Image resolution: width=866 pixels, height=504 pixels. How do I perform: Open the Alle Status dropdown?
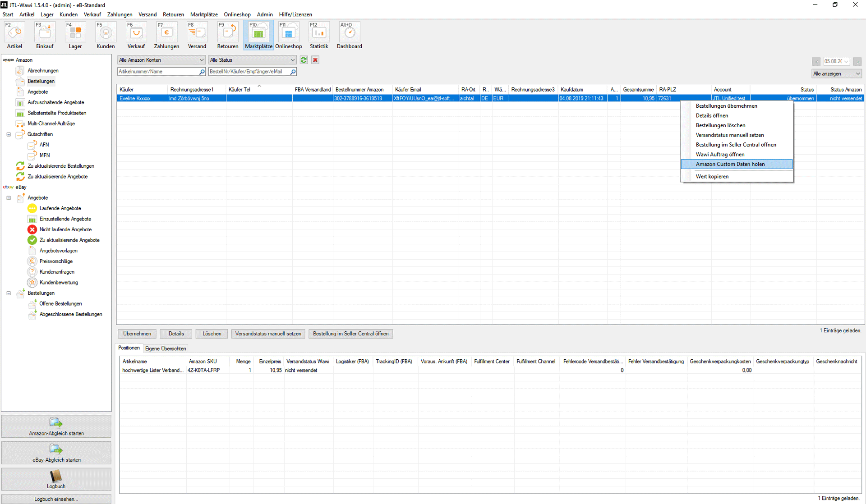(x=252, y=60)
